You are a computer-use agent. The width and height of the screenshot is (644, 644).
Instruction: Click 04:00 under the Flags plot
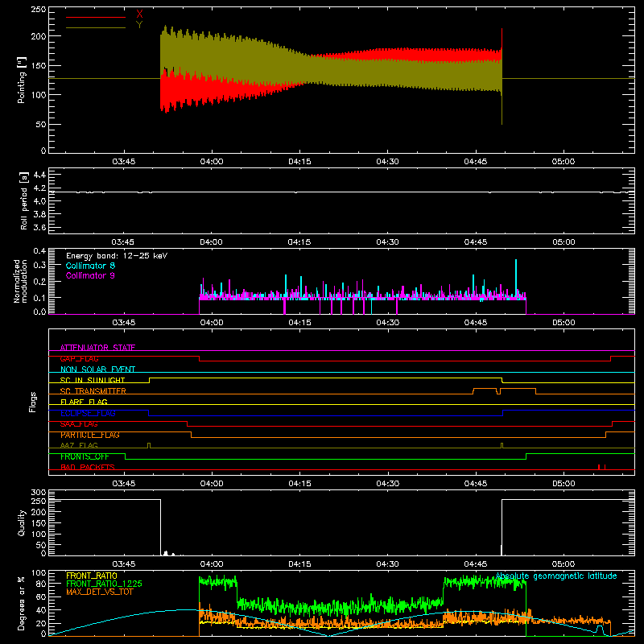pos(212,484)
